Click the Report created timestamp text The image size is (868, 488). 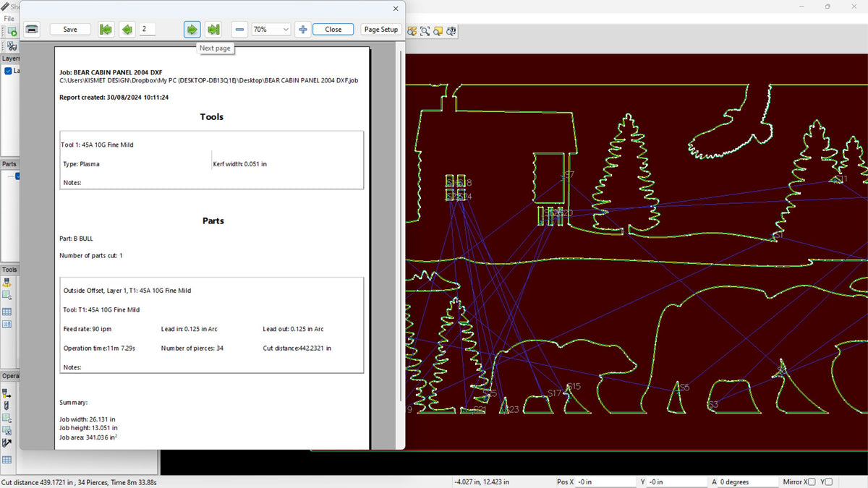[114, 97]
